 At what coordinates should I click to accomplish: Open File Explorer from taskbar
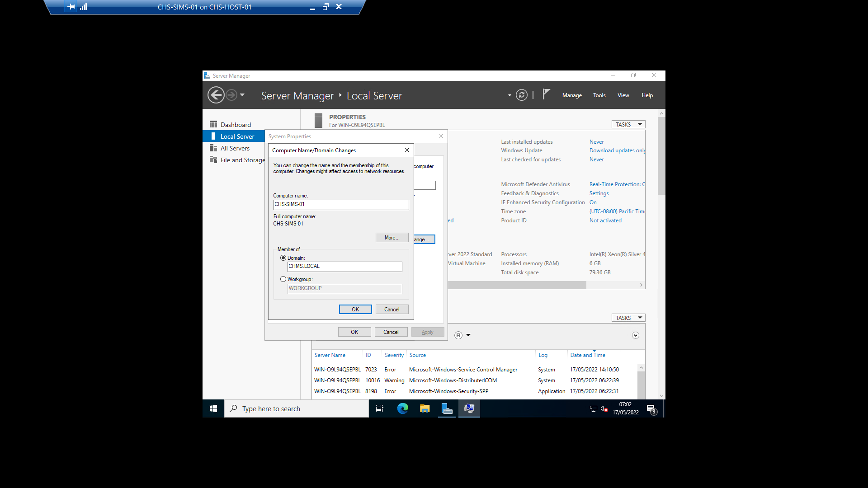(x=425, y=408)
